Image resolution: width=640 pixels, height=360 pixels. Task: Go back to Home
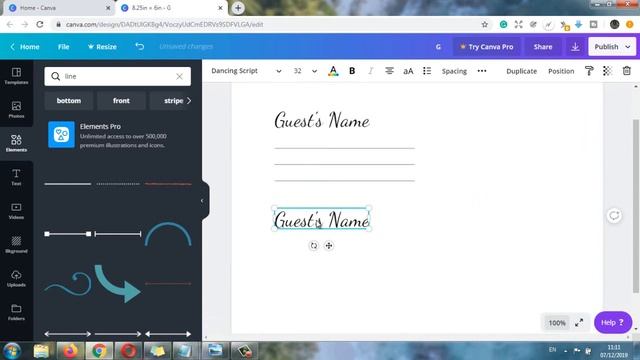coord(25,47)
